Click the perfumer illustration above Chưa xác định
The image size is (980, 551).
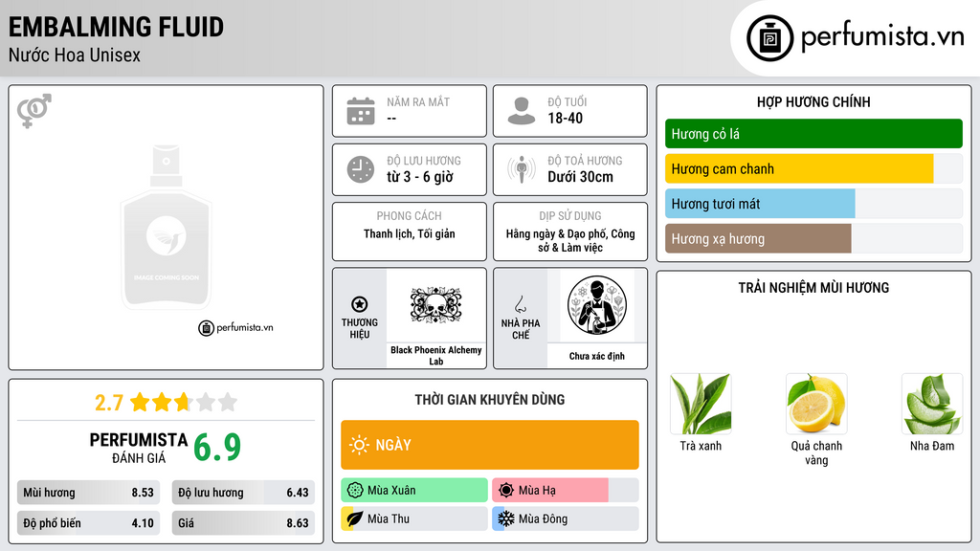pos(597,305)
